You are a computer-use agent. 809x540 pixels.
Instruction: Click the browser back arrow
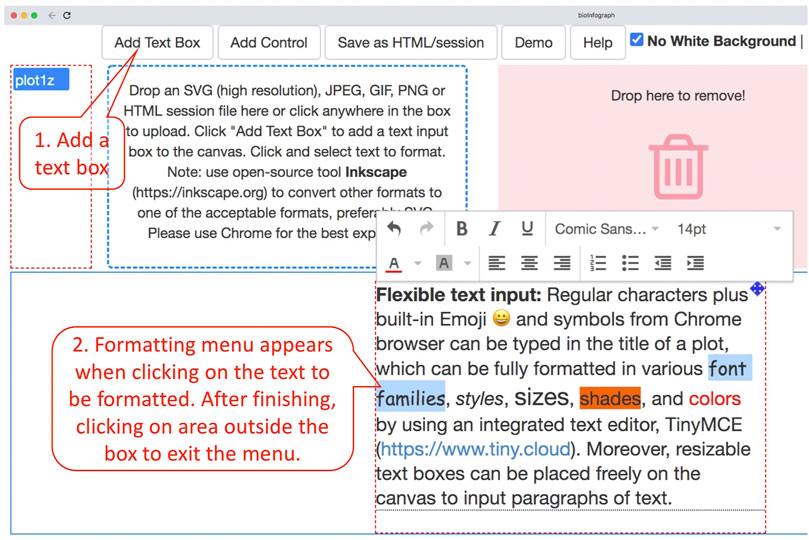(52, 15)
